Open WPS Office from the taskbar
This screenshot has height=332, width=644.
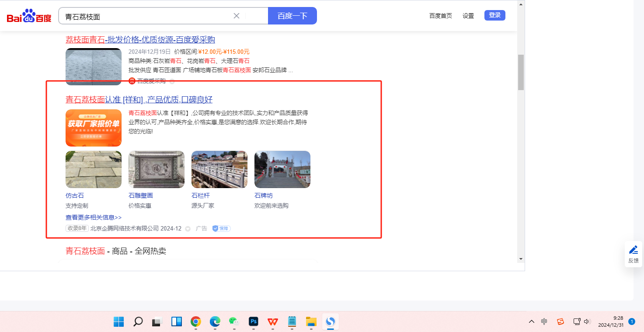pos(273,322)
